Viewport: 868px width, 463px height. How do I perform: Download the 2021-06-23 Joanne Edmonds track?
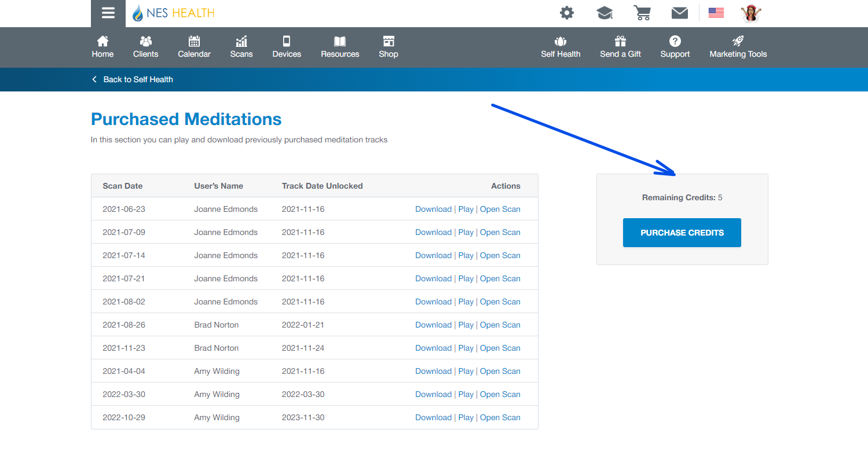(433, 209)
